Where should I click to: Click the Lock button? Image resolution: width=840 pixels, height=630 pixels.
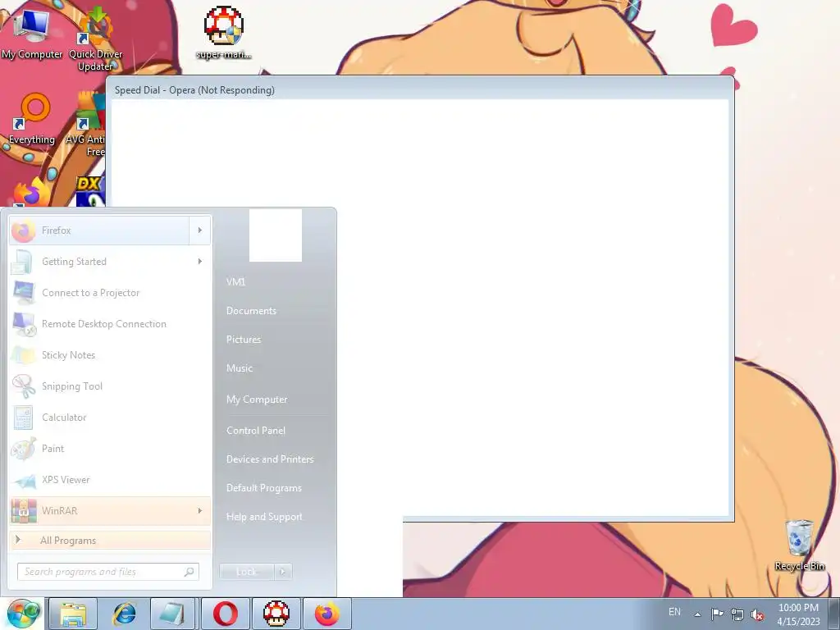pyautogui.click(x=246, y=572)
